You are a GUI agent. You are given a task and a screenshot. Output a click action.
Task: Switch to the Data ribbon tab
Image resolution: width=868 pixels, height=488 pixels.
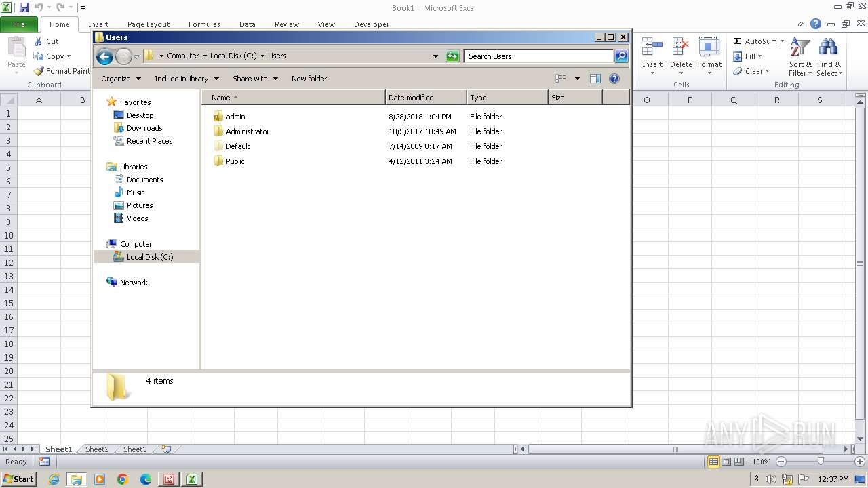coord(248,24)
